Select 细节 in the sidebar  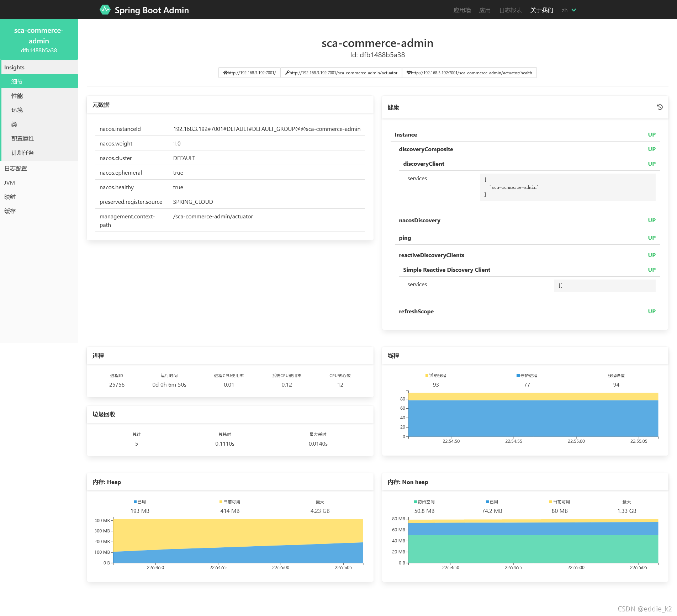[39, 81]
